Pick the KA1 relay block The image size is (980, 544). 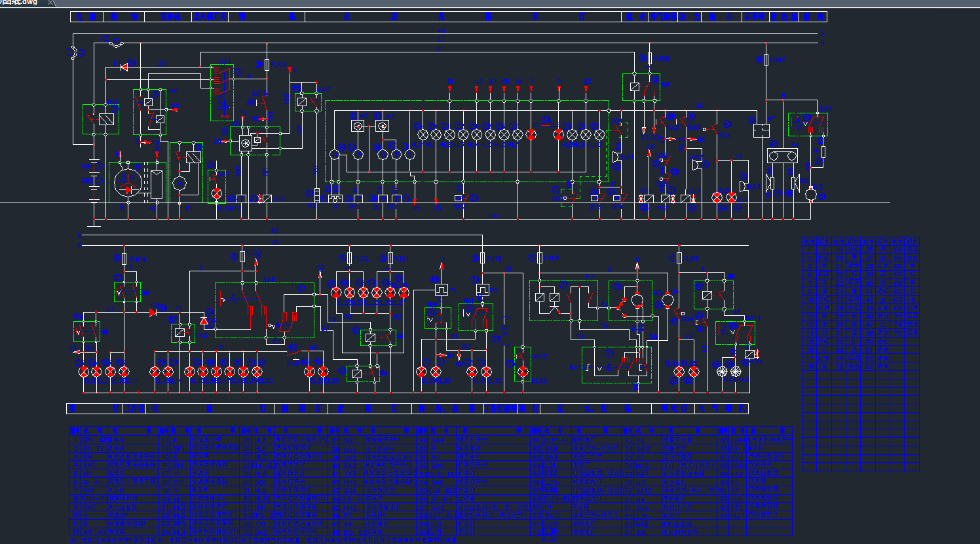(150, 111)
